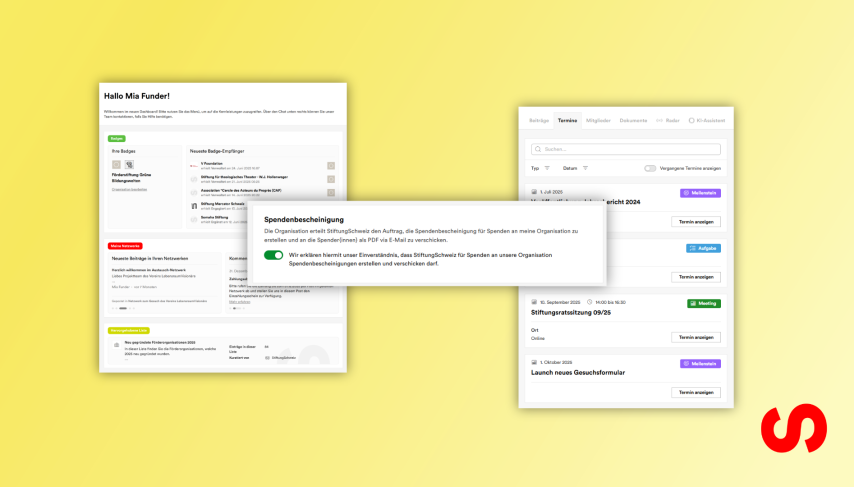Open the KI-Assistent tab
The width and height of the screenshot is (854, 487).
coord(709,120)
